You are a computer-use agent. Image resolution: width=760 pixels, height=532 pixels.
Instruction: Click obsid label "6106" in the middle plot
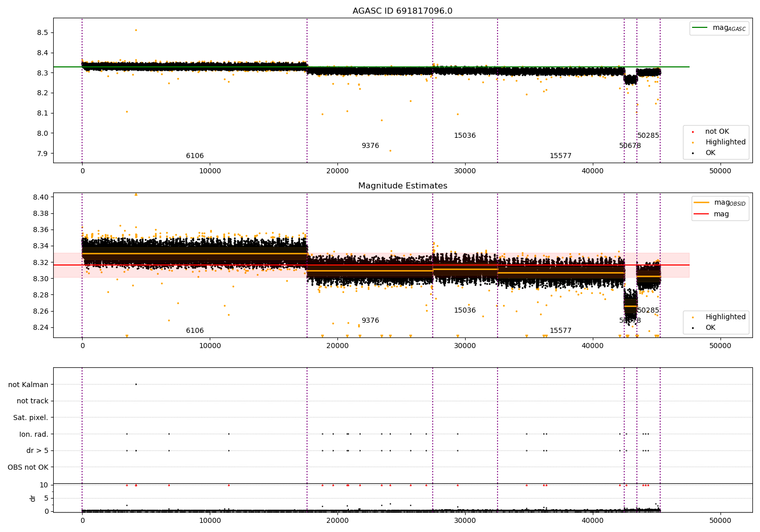tap(195, 331)
